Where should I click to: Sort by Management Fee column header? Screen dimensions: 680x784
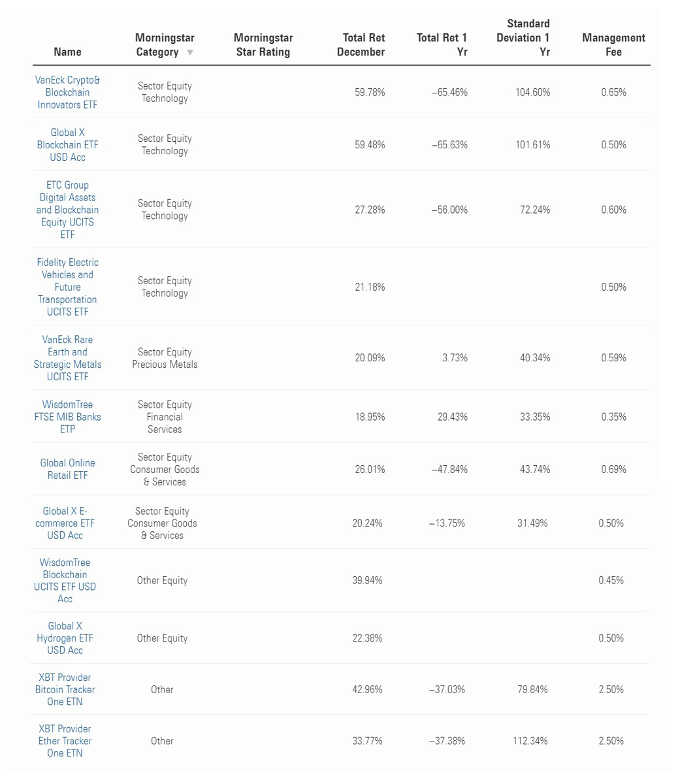613,45
